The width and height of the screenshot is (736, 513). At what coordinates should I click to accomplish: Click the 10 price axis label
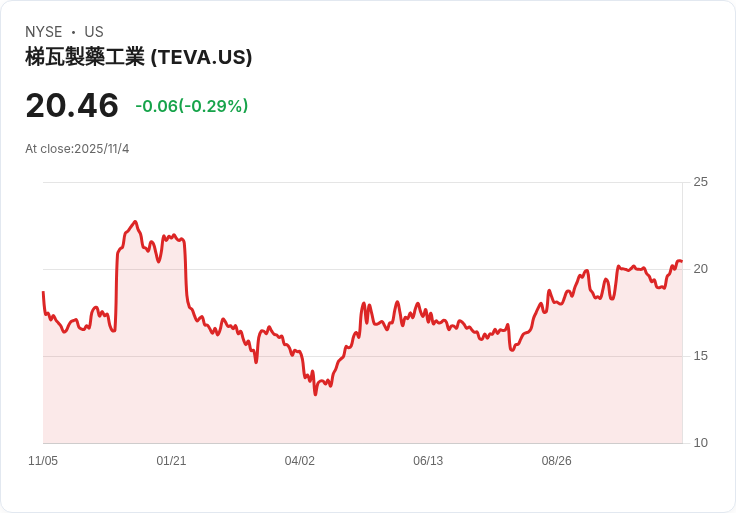pos(700,443)
